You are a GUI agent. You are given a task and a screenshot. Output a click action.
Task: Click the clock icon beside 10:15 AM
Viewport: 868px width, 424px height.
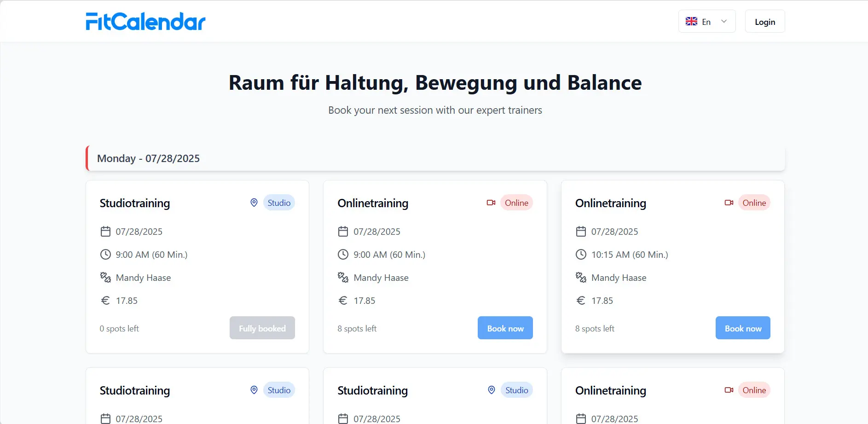coord(581,254)
